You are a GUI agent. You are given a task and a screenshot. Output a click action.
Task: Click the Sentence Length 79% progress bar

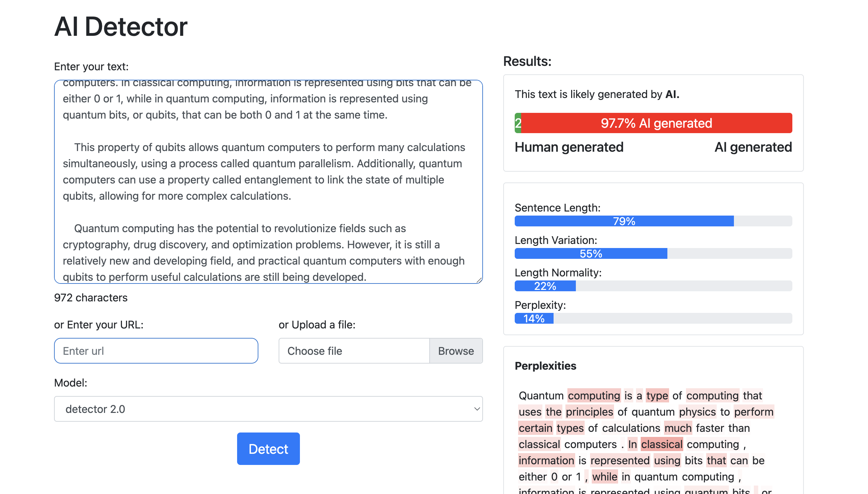624,221
